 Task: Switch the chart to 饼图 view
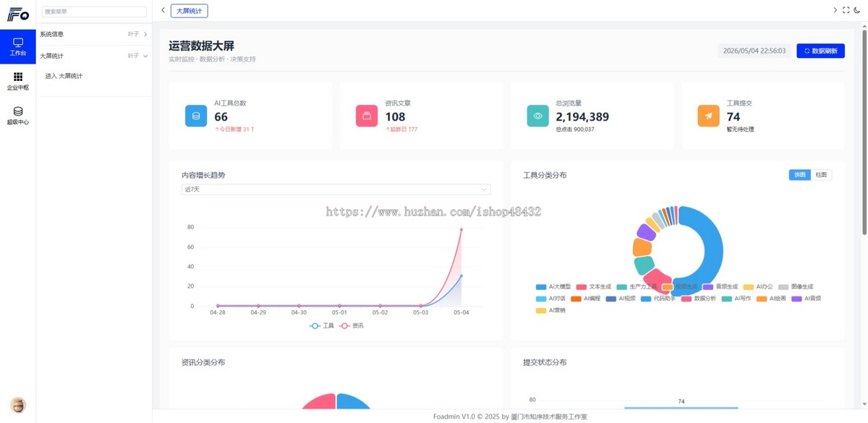pyautogui.click(x=799, y=175)
